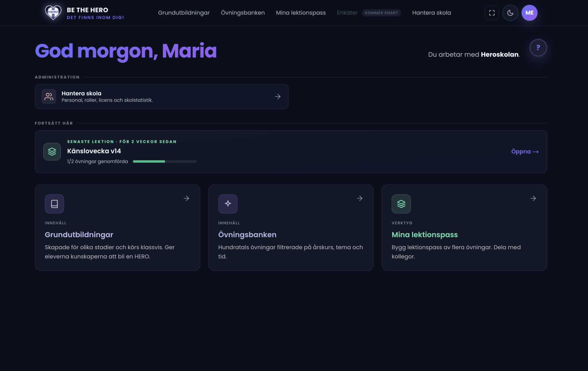Click the 'DET FINNS INOM DIG!' tagline
The height and width of the screenshot is (371, 588).
[96, 17]
